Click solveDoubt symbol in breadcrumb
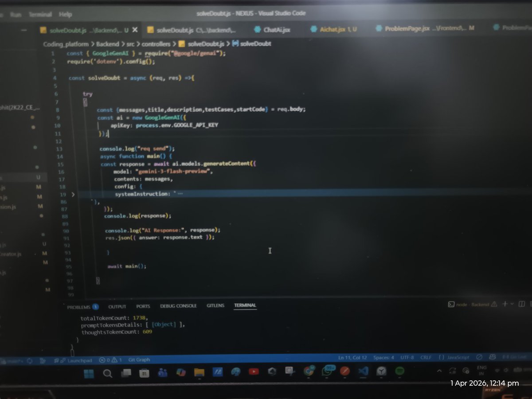Viewport: 532px width, 399px height. (251, 44)
